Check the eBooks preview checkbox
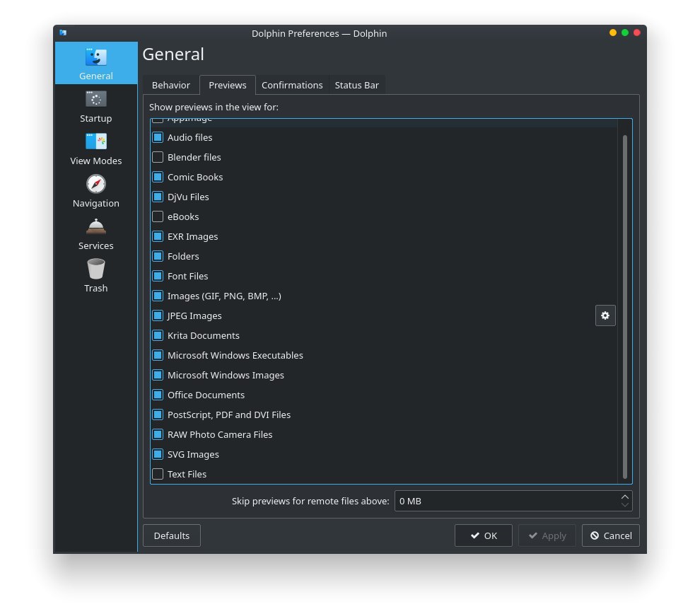This screenshot has width=700, height=614. point(158,216)
